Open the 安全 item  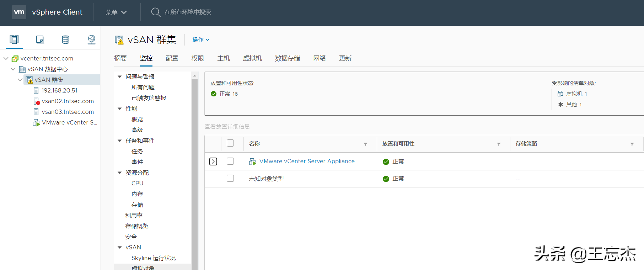point(131,237)
